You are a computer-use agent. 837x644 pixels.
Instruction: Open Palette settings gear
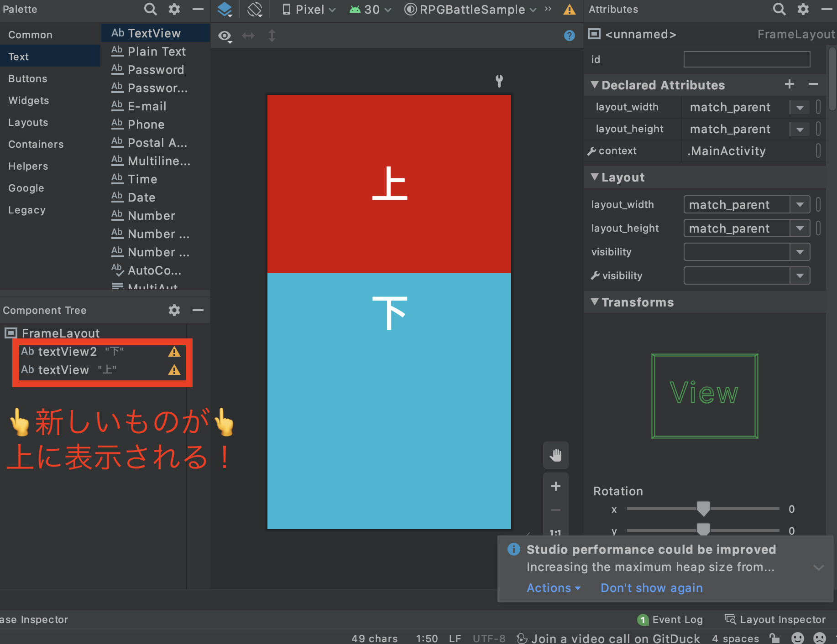(174, 9)
